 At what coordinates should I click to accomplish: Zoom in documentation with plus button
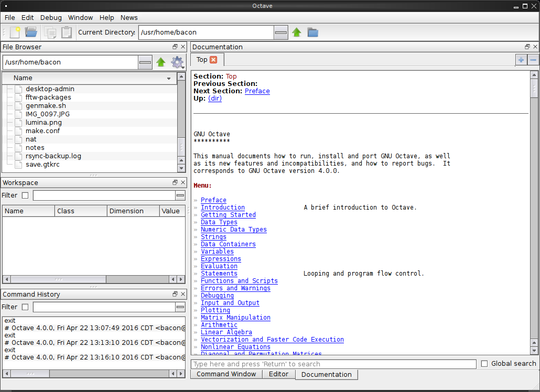(x=521, y=60)
